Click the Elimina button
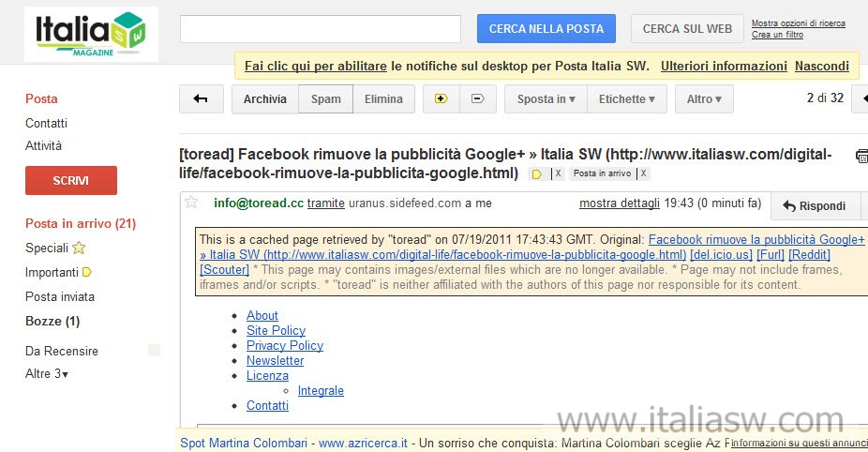Screen dimensions: 868x452 click(383, 99)
